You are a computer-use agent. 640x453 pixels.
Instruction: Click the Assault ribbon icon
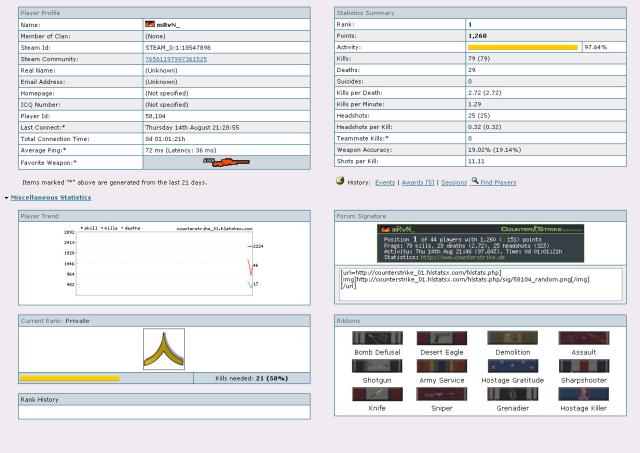coord(583,338)
